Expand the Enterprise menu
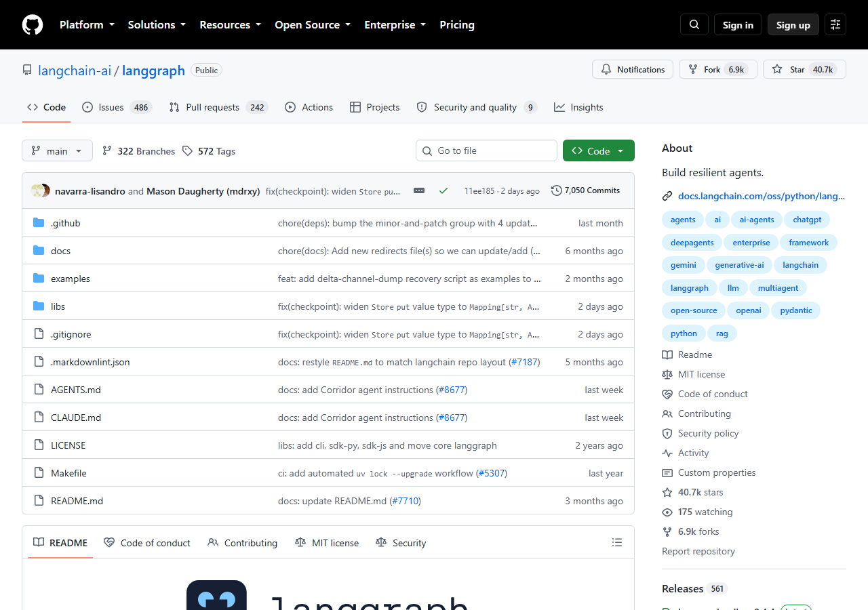 pos(395,24)
